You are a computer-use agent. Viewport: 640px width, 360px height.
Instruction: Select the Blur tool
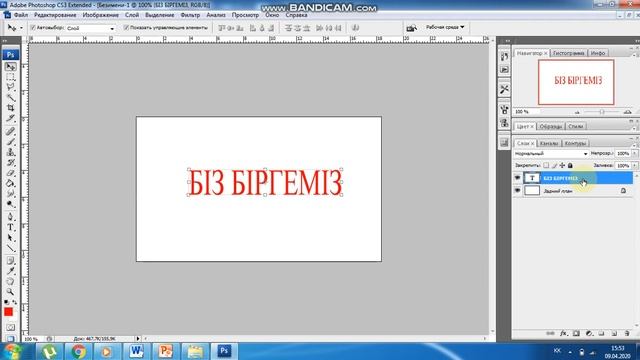click(x=11, y=193)
